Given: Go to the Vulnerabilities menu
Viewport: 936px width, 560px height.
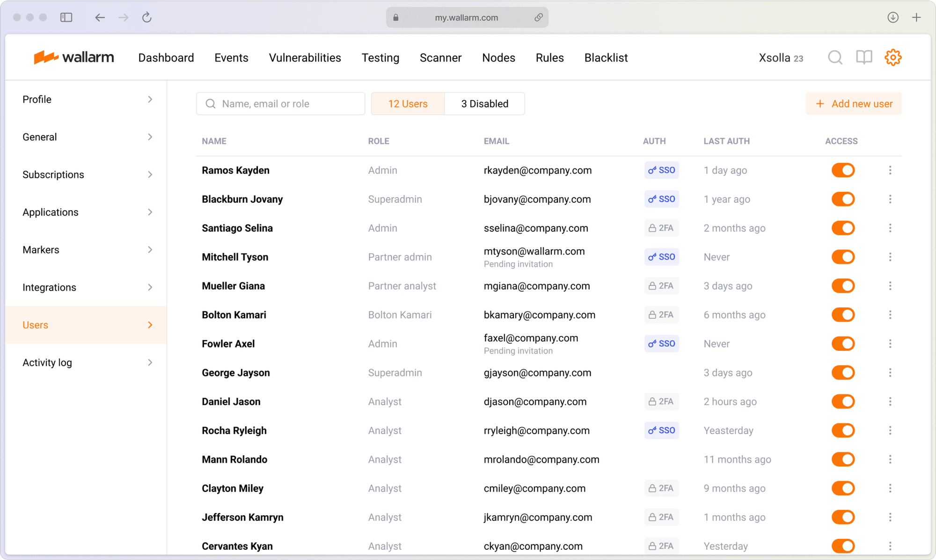Looking at the screenshot, I should click(305, 58).
